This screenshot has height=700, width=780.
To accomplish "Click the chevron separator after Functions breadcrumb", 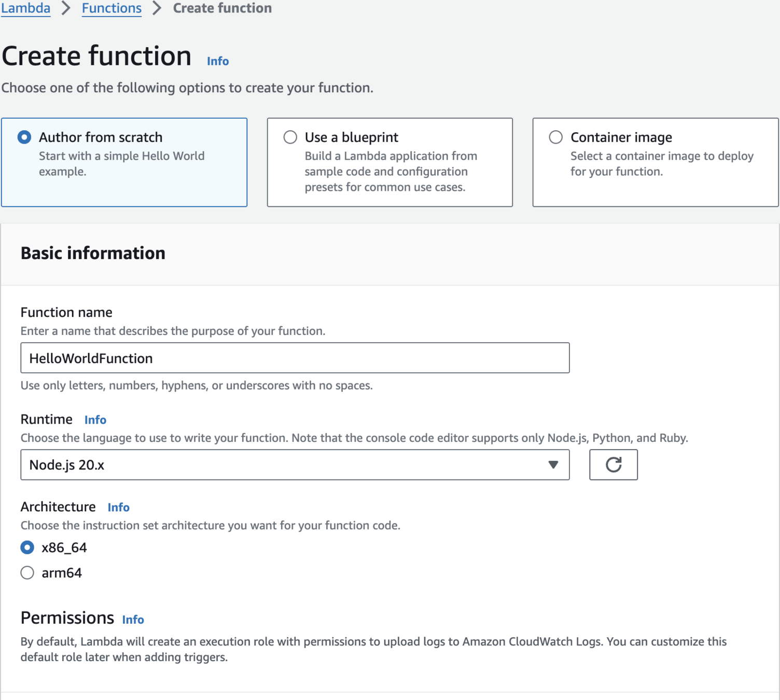I will click(x=157, y=8).
